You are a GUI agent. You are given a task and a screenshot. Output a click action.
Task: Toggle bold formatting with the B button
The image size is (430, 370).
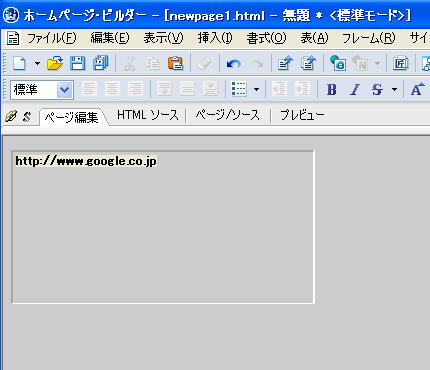click(331, 89)
